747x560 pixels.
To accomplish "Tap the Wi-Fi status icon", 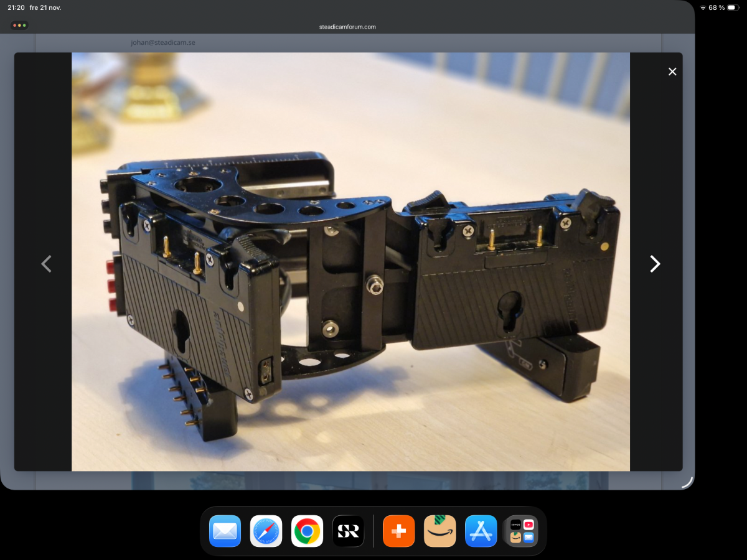I will coord(703,7).
